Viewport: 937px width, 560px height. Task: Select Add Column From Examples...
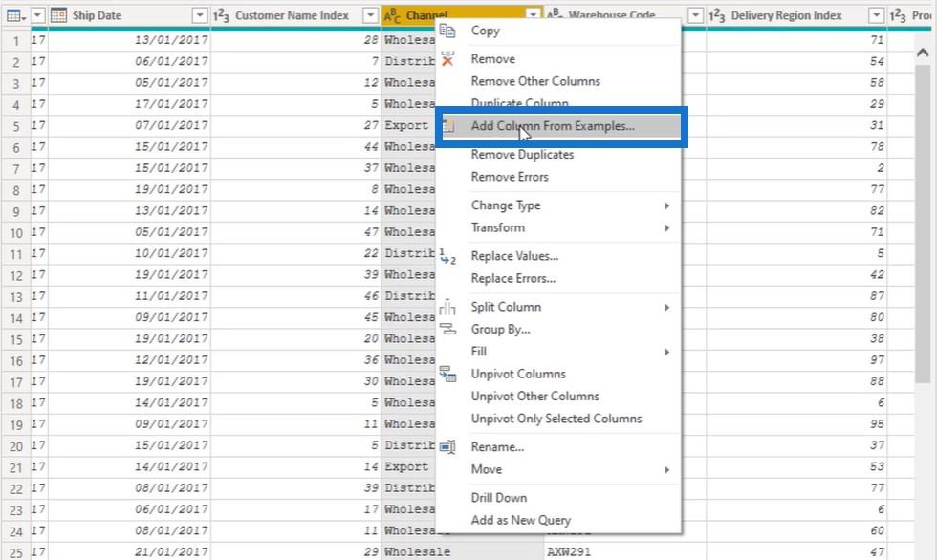(553, 126)
